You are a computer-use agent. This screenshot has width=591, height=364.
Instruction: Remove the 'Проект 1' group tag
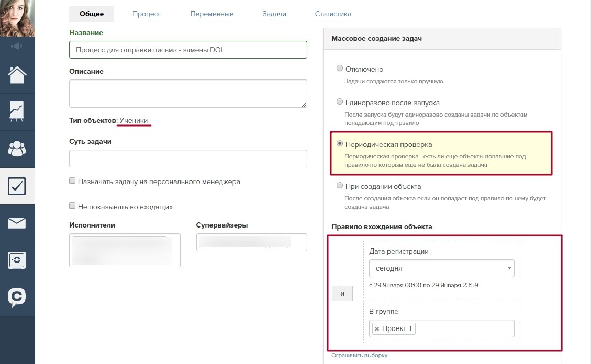point(377,329)
